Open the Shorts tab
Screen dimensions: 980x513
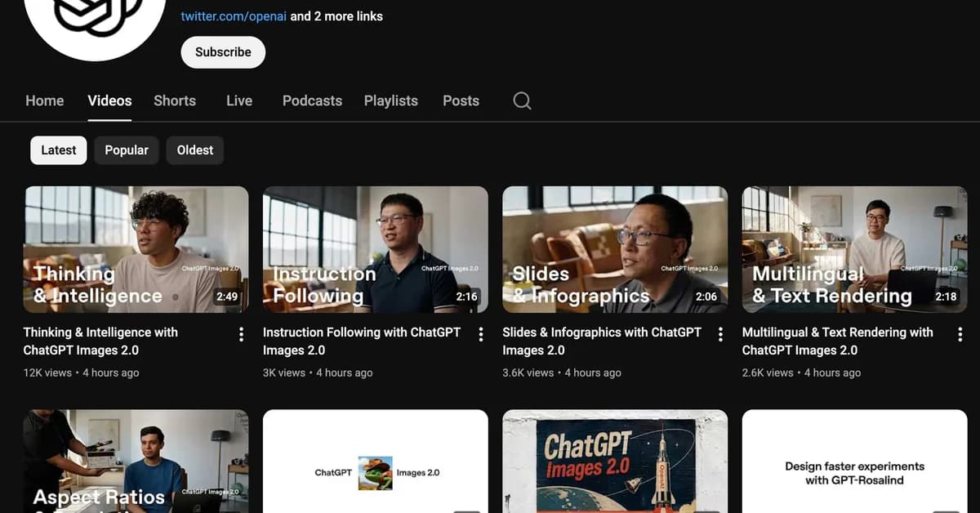click(x=175, y=100)
